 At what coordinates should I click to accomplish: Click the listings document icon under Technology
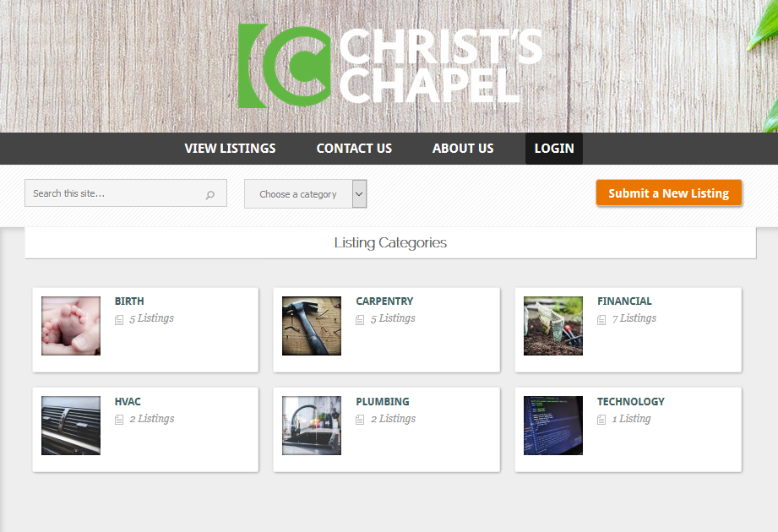click(601, 420)
